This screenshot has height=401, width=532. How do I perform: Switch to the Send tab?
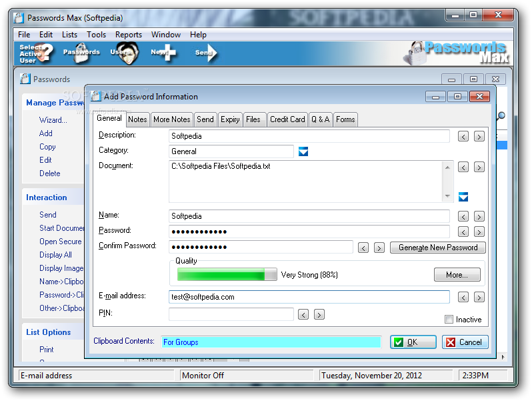205,119
